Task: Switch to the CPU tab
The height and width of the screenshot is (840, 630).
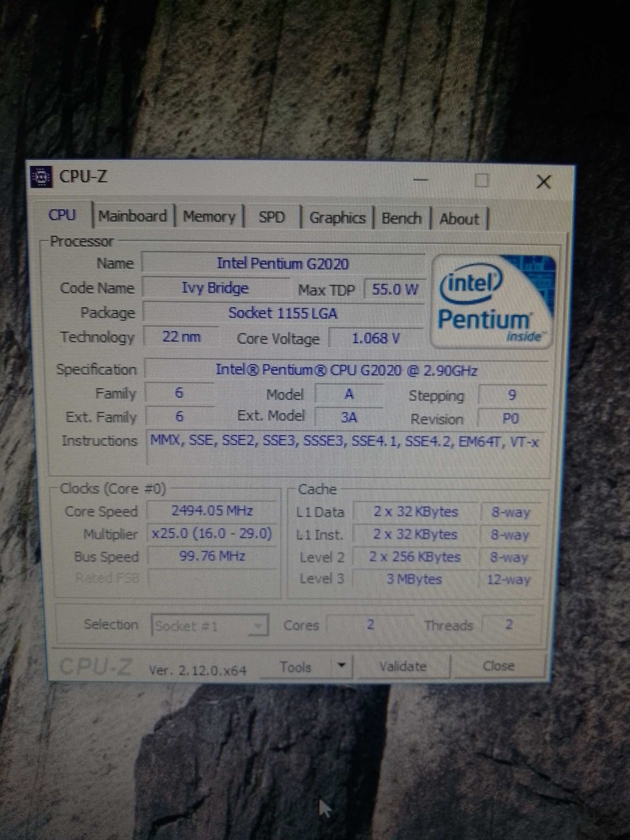Action: [62, 215]
